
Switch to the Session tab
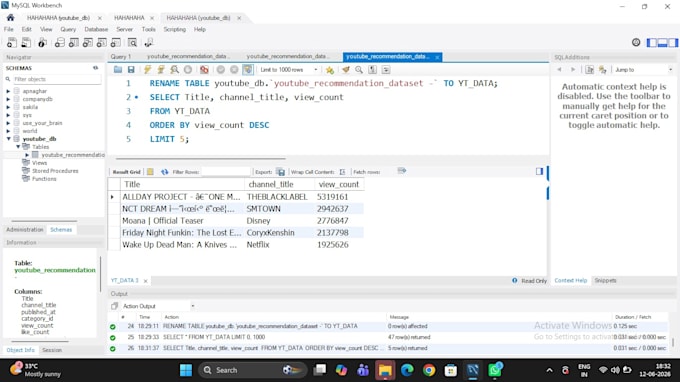(52, 350)
